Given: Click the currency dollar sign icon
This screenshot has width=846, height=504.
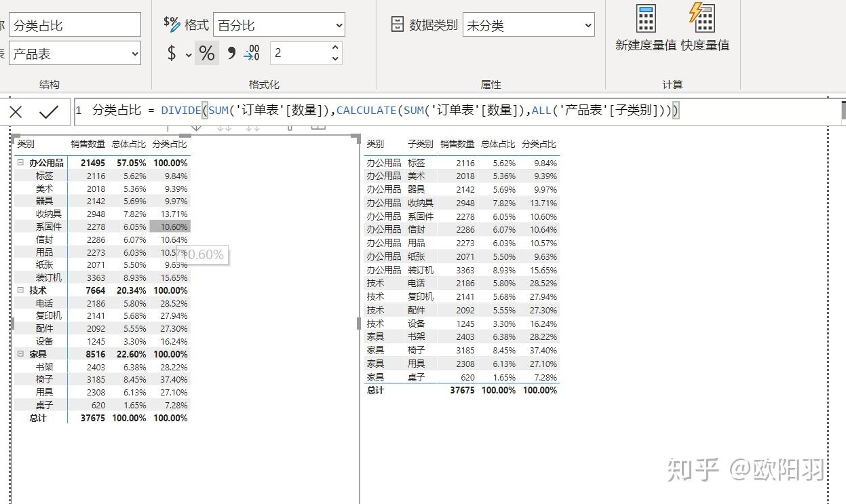Looking at the screenshot, I should click(x=172, y=53).
